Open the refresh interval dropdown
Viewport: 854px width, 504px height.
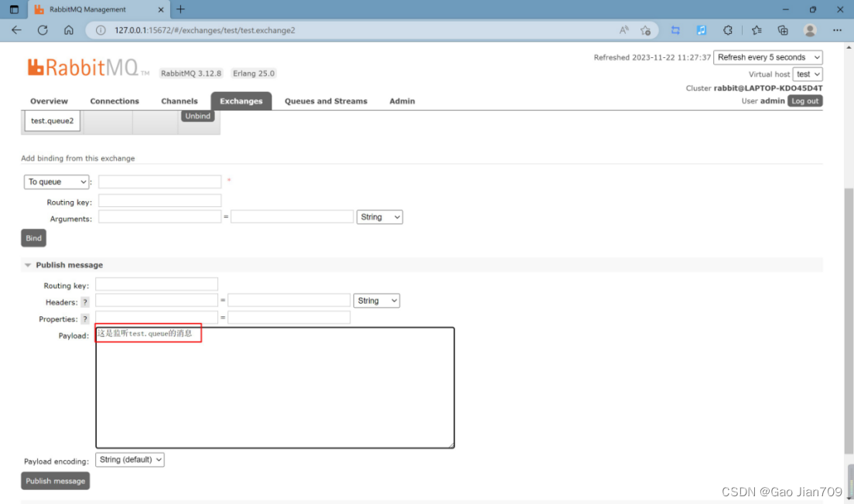click(x=768, y=57)
